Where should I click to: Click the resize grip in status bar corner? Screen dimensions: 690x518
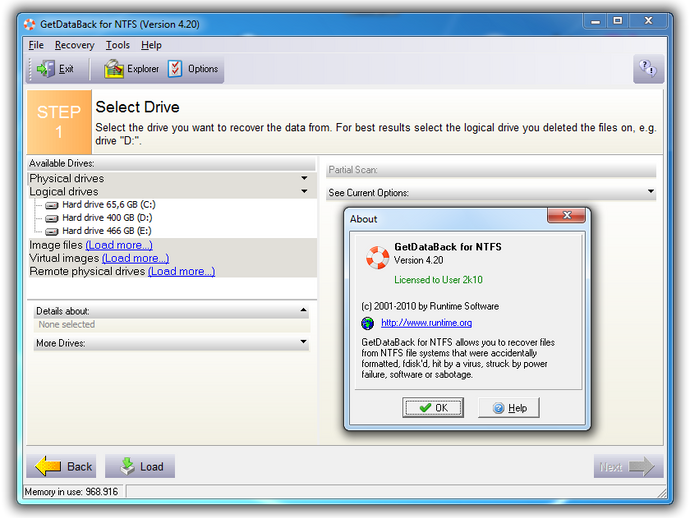[x=661, y=493]
